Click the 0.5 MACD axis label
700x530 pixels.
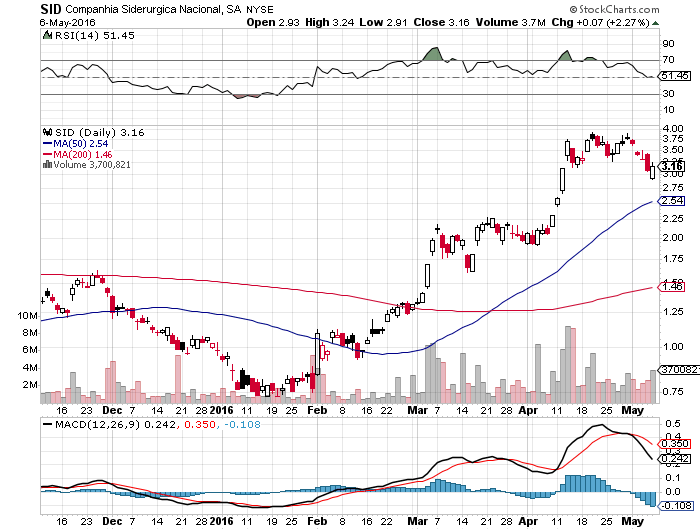coord(673,423)
